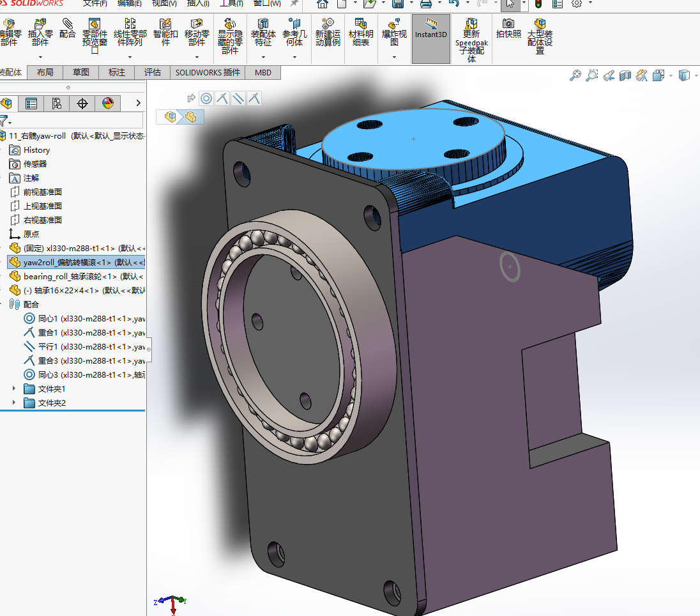
Task: Start a New Motion Study
Action: tap(328, 32)
